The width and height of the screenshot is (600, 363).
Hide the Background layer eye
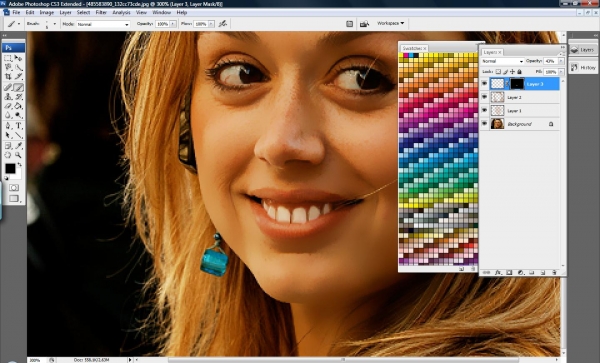[484, 124]
